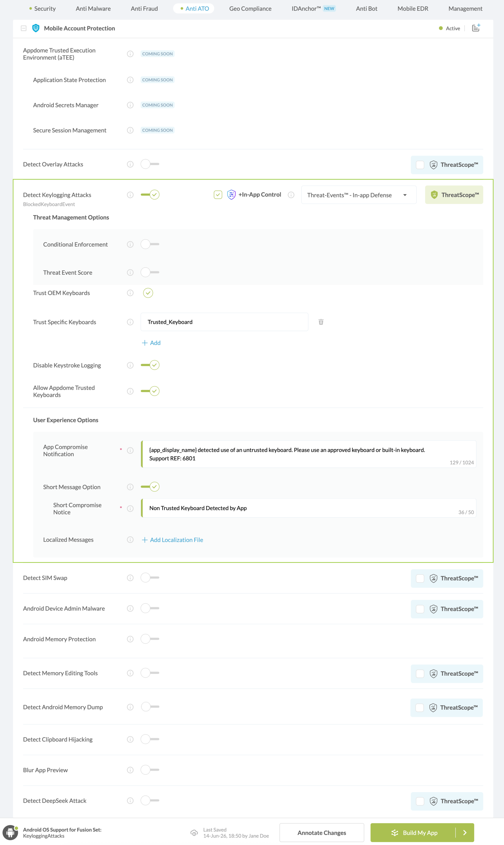Show info for Short Message Option
The width and height of the screenshot is (504, 845).
tap(130, 487)
